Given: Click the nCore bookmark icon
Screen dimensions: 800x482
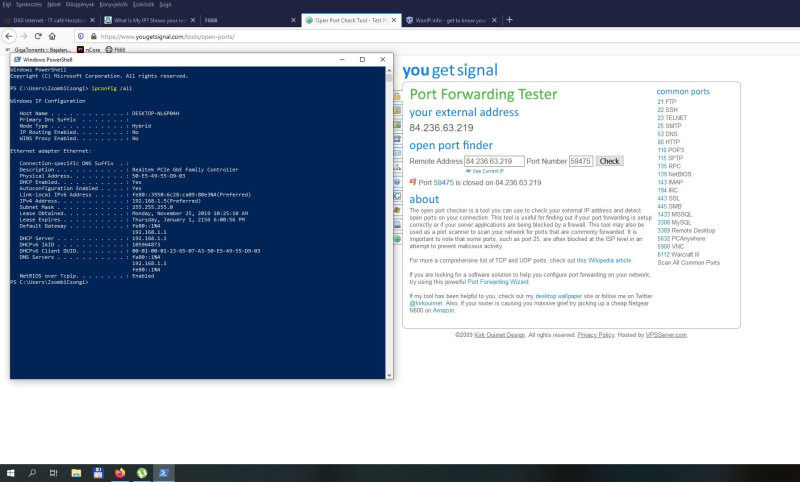Looking at the screenshot, I should click(x=81, y=49).
